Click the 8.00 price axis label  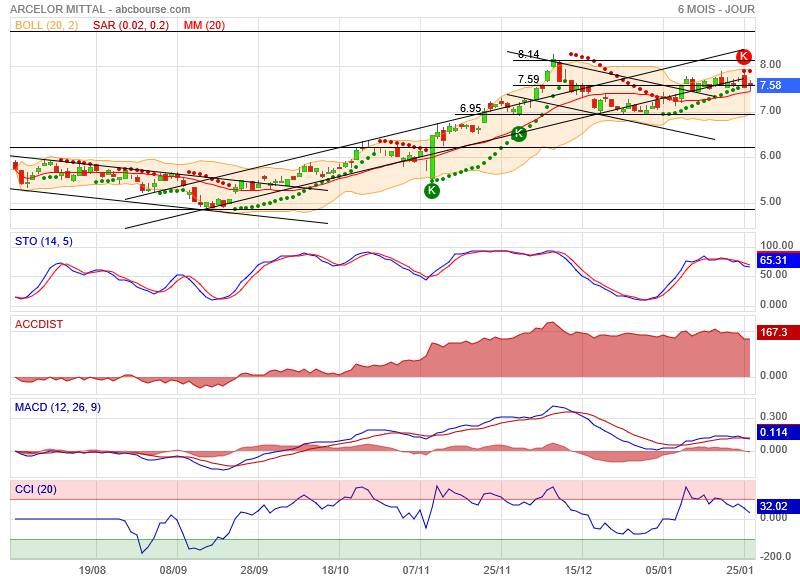(x=770, y=64)
